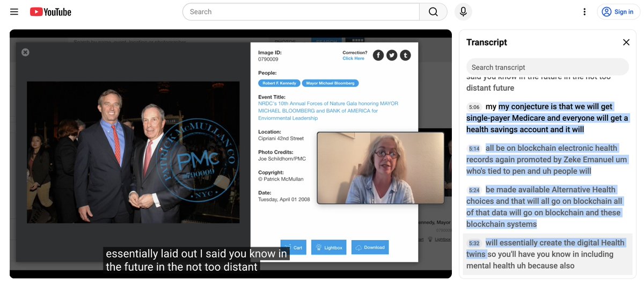Go to the YouTube home logo
Image resolution: width=644 pixels, height=283 pixels.
pos(50,12)
